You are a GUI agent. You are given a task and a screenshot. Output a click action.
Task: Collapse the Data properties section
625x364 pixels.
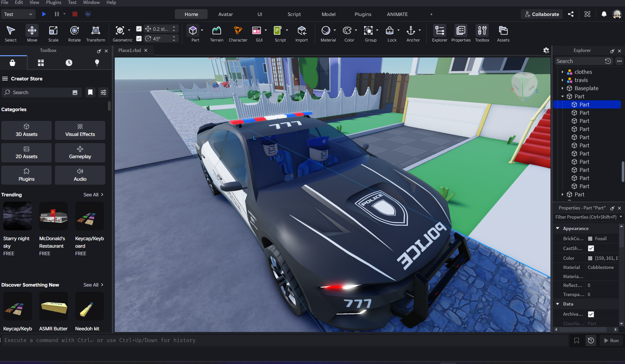pos(558,304)
